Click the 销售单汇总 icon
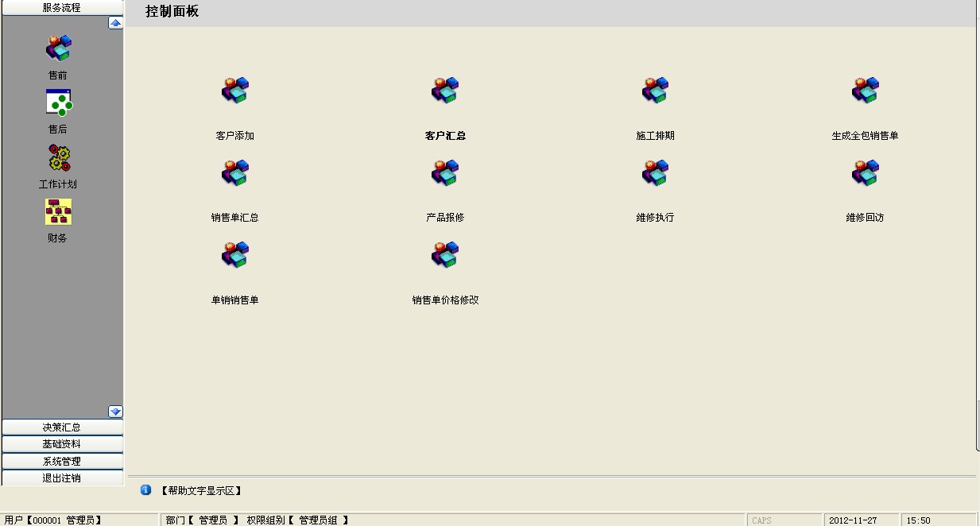The height and width of the screenshot is (526, 980). tap(235, 172)
